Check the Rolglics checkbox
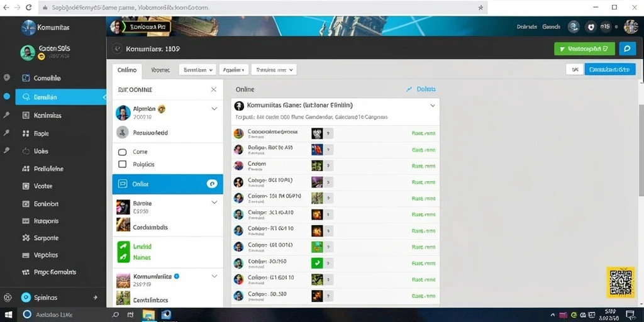 (122, 164)
